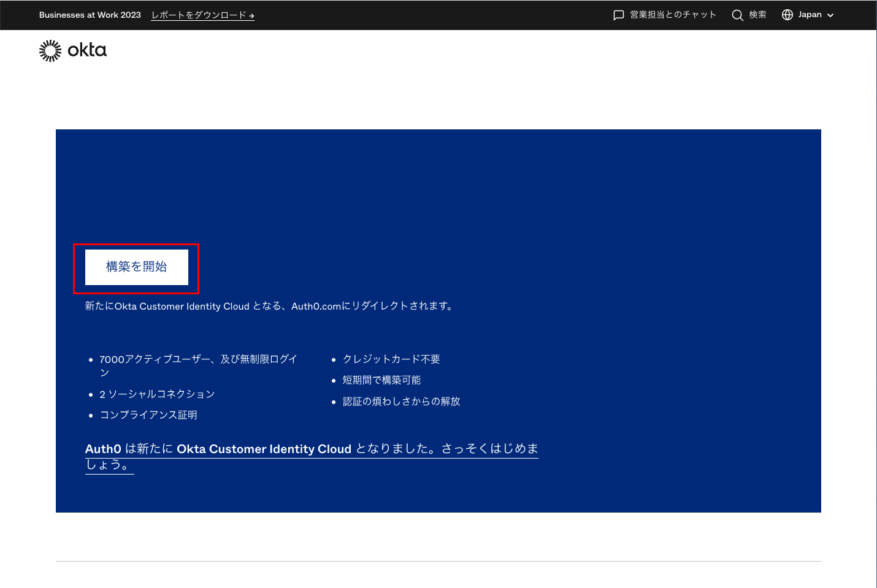This screenshot has height=588, width=877.
Task: Expand the chevron next to Japan
Action: click(x=830, y=15)
